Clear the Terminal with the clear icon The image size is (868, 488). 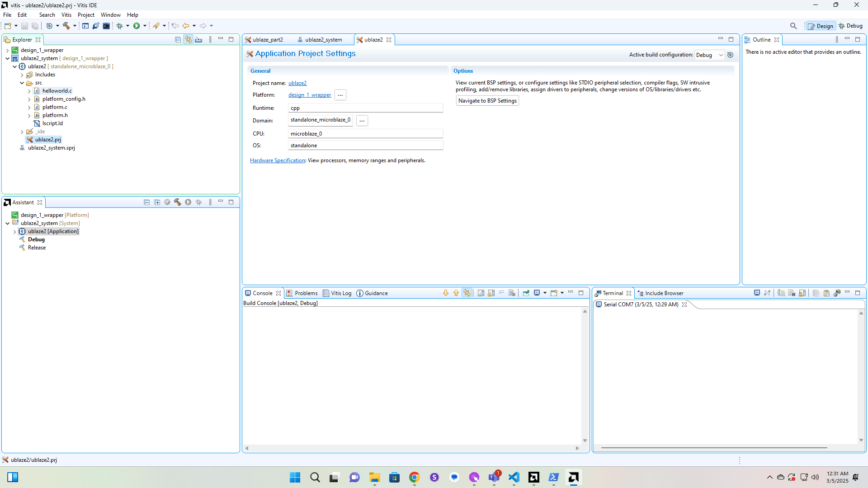pyautogui.click(x=791, y=293)
